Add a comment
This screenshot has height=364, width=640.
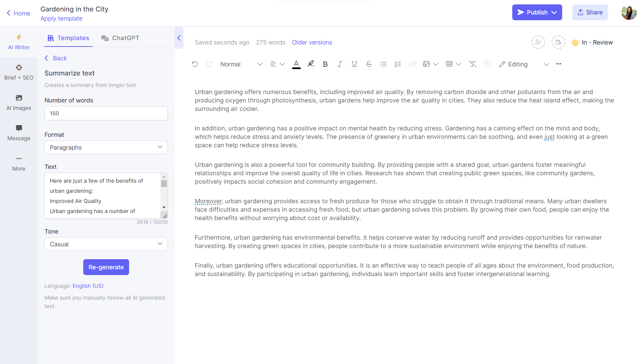pyautogui.click(x=487, y=64)
